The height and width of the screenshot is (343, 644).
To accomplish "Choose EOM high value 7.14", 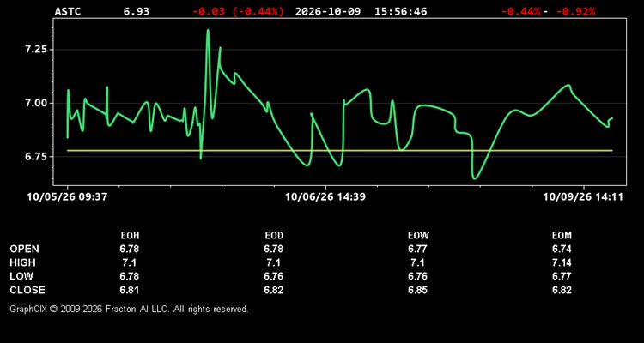I will (x=562, y=262).
